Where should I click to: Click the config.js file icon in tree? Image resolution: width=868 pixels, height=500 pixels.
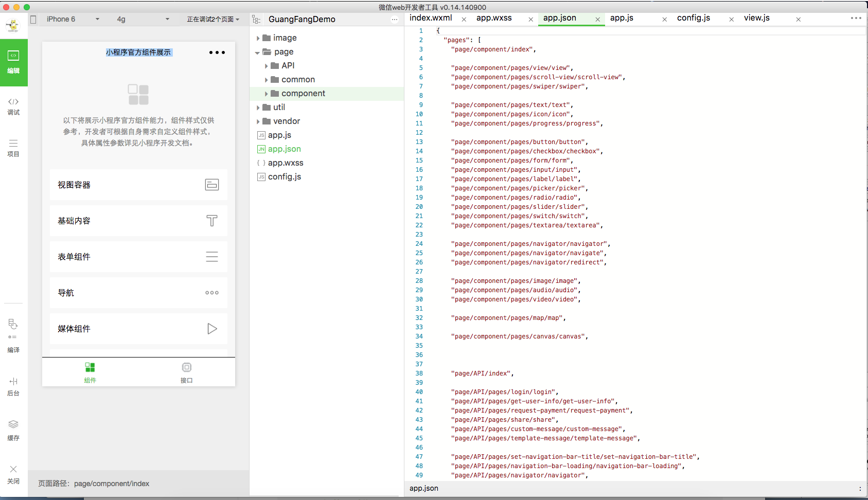pyautogui.click(x=261, y=177)
